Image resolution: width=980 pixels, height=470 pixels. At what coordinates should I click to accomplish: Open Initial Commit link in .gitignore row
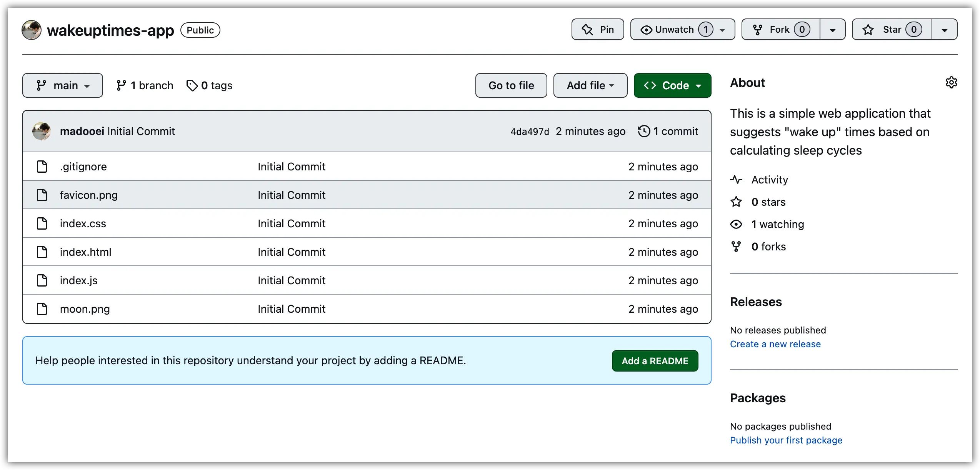point(292,167)
